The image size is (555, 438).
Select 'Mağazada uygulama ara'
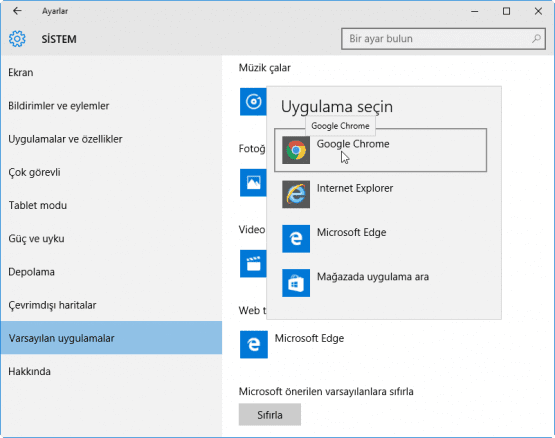click(381, 283)
